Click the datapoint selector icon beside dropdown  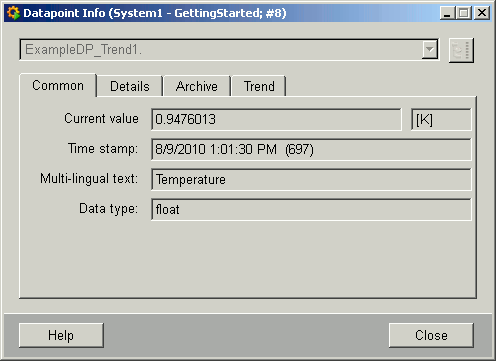click(x=461, y=50)
